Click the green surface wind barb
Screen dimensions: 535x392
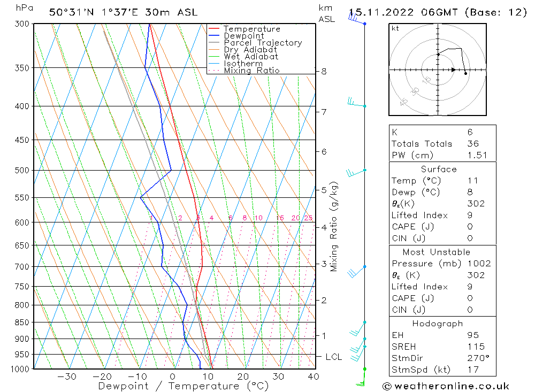pos(361,378)
